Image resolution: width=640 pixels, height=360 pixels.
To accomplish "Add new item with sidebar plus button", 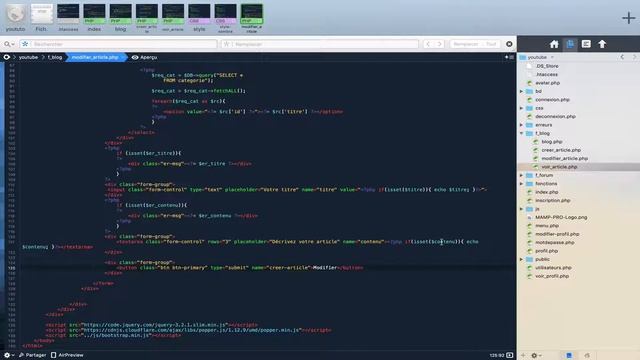I will click(x=523, y=356).
